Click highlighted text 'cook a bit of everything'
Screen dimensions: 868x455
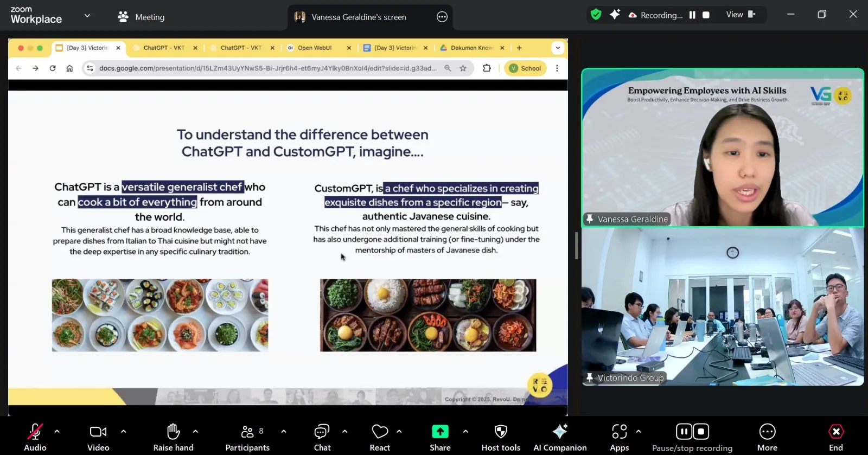pos(137,202)
